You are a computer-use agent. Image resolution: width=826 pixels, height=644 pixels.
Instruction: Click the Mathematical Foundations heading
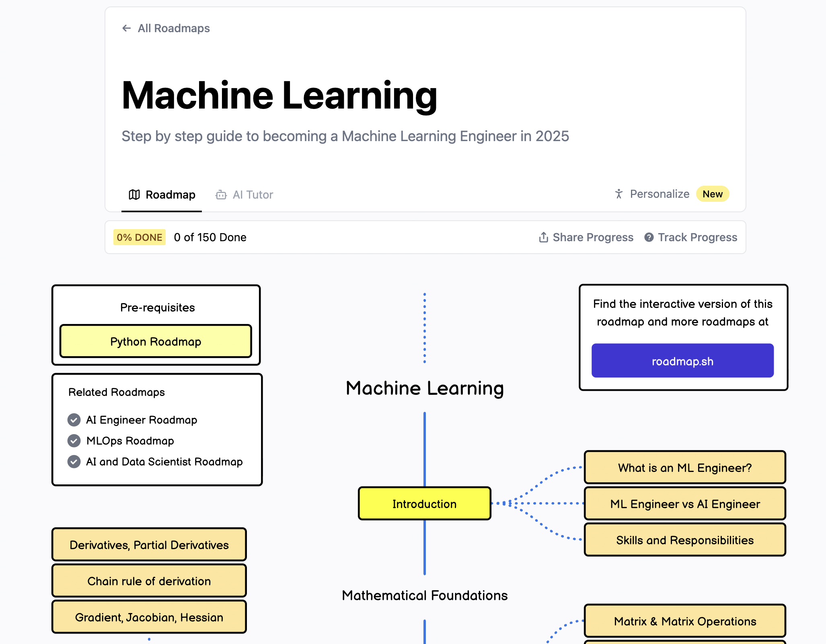coord(425,595)
